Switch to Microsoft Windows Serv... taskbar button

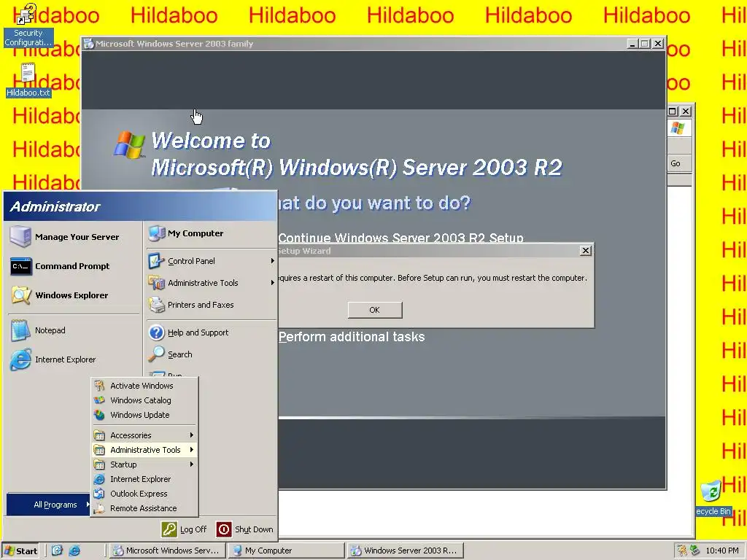pyautogui.click(x=166, y=551)
